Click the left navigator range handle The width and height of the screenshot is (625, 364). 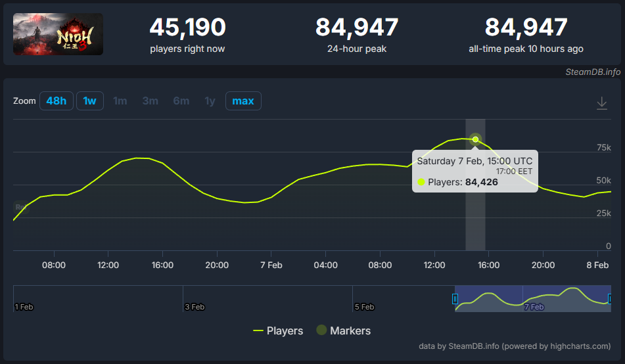pyautogui.click(x=455, y=299)
